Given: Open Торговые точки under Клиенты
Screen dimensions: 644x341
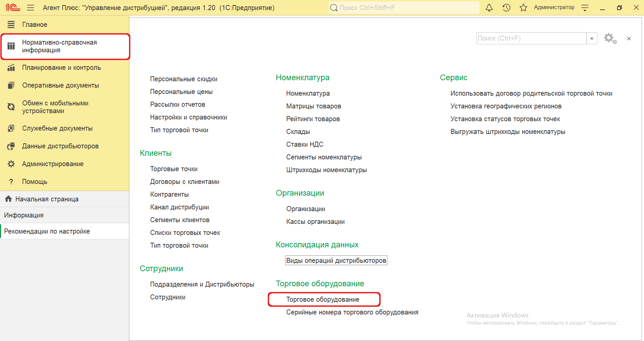Looking at the screenshot, I should click(x=174, y=169).
